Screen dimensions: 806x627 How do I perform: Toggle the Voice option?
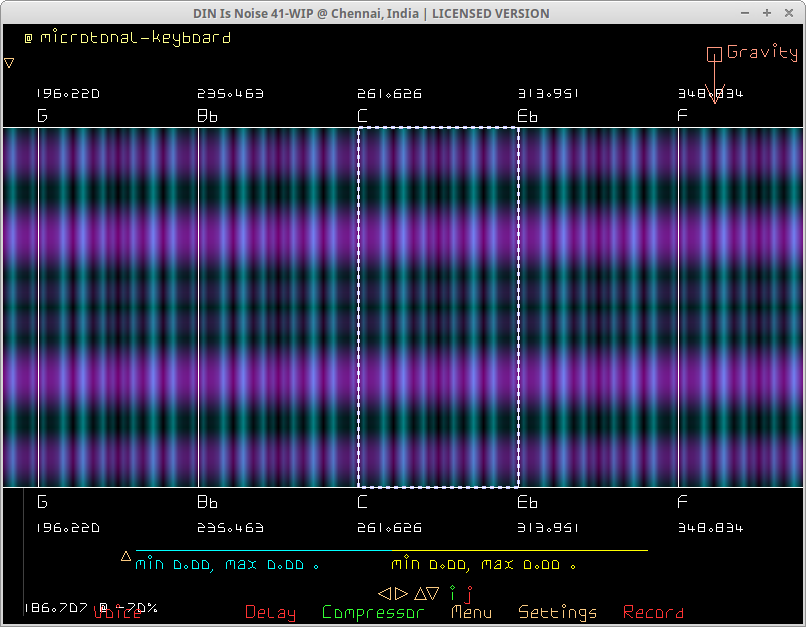(117, 613)
